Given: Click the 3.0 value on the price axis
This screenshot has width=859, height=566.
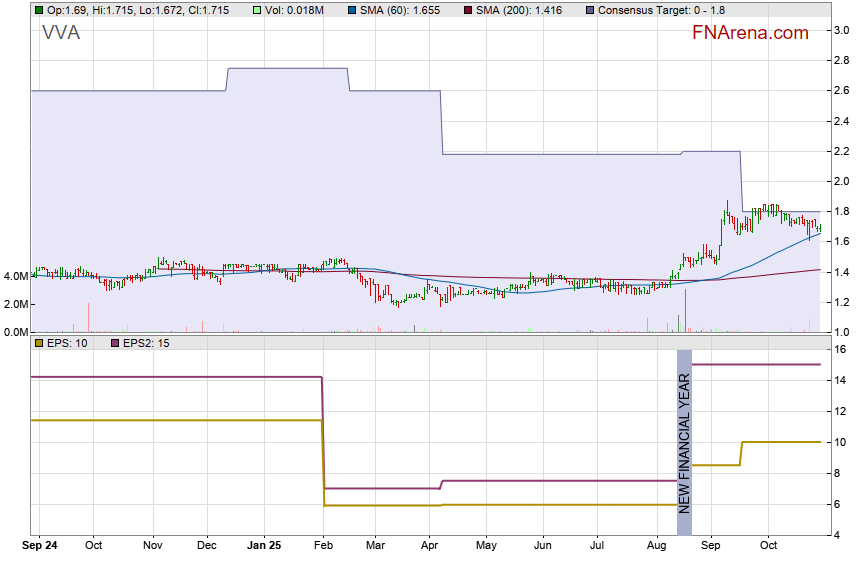Looking at the screenshot, I should point(843,30).
